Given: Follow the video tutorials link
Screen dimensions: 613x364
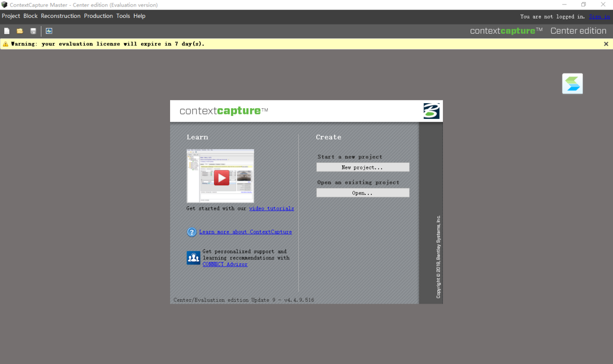Looking at the screenshot, I should point(271,209).
